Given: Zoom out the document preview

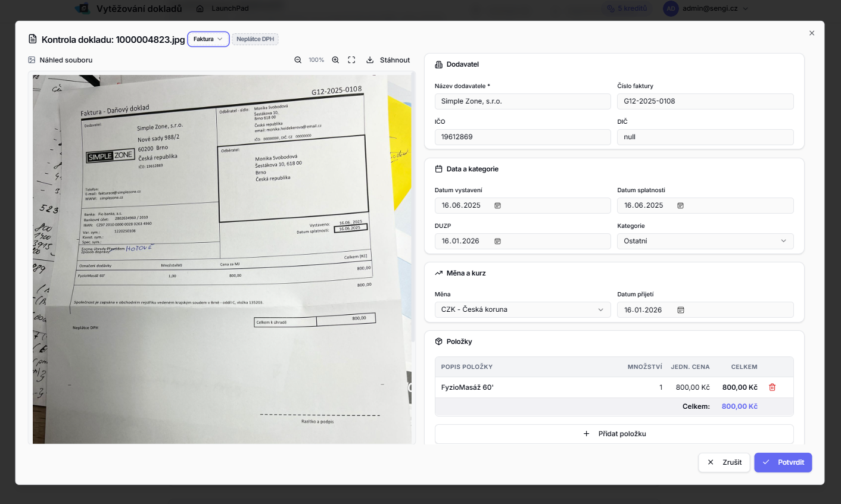Looking at the screenshot, I should click(298, 60).
